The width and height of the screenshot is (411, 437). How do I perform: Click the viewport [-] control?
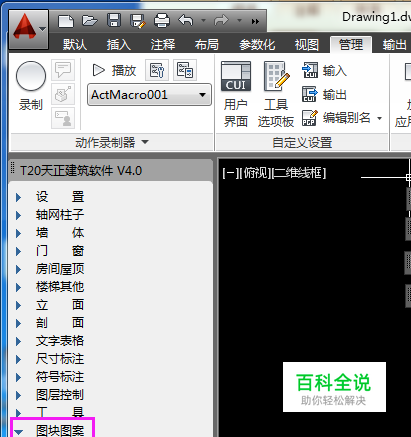230,173
